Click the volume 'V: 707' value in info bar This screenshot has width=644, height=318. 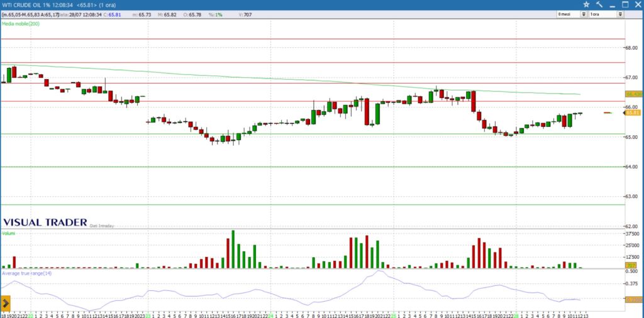(245, 15)
